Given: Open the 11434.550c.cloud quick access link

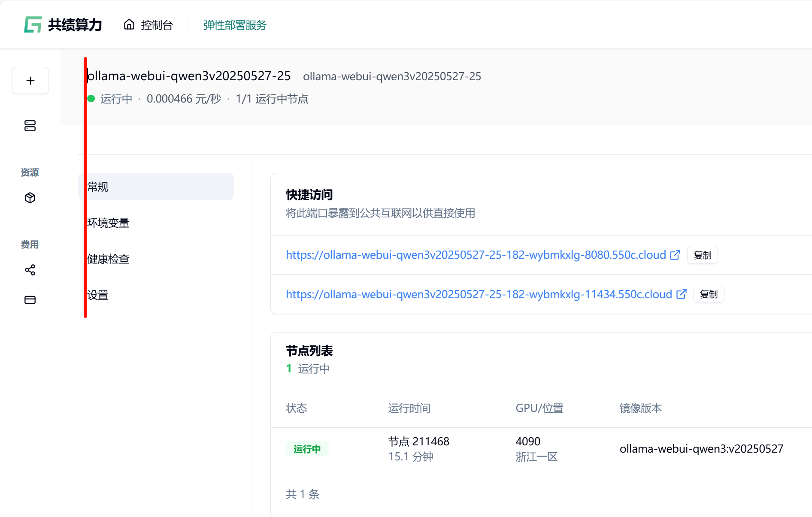Looking at the screenshot, I should pos(479,294).
